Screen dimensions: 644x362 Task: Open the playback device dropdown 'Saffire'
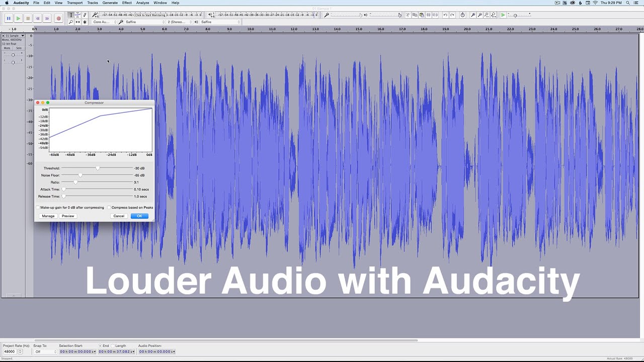220,22
